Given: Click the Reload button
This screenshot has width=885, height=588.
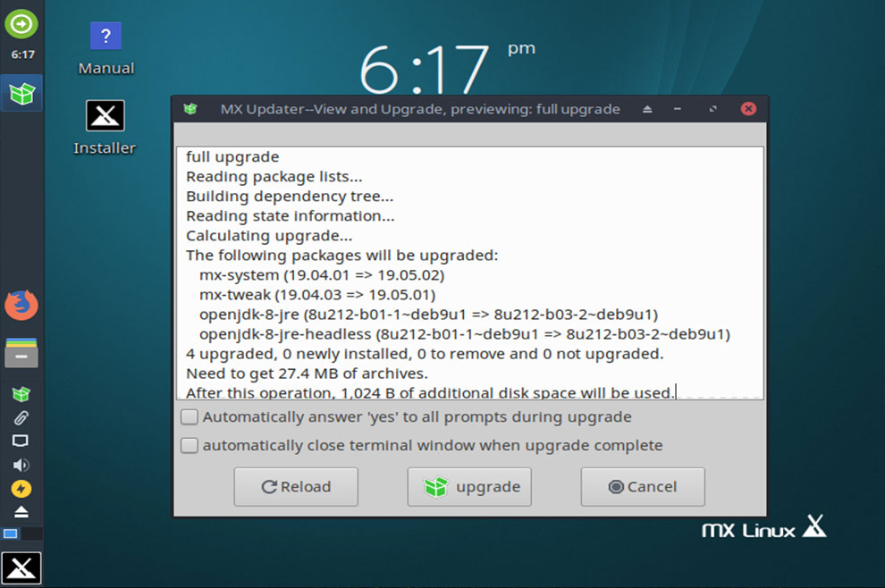Looking at the screenshot, I should (x=296, y=486).
